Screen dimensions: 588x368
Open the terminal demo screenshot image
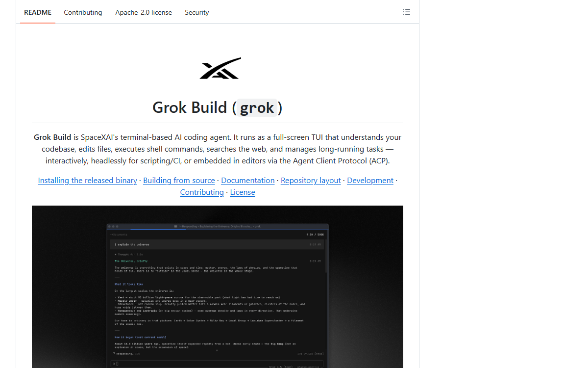218,287
